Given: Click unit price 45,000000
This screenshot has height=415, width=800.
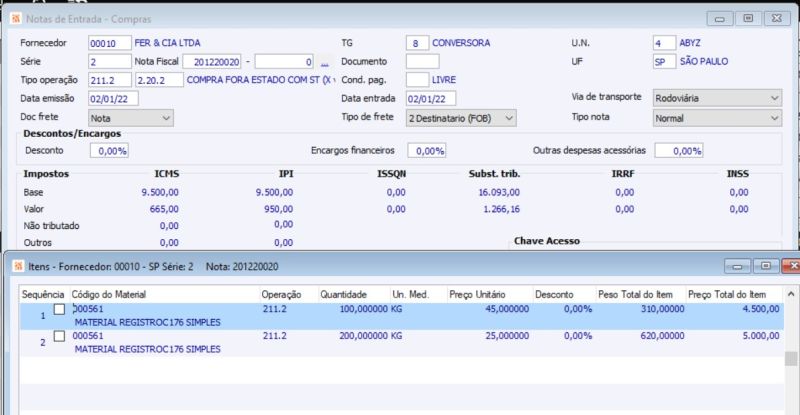Looking at the screenshot, I should coord(507,309).
